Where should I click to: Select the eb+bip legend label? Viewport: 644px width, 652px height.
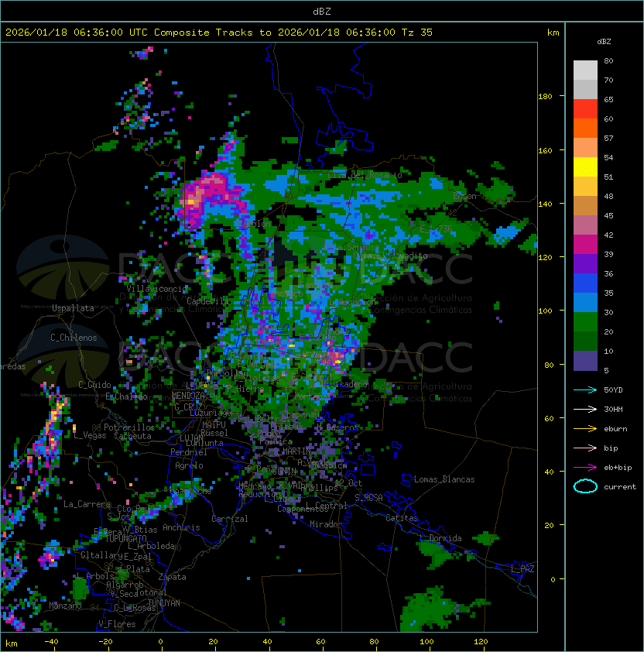pos(618,468)
